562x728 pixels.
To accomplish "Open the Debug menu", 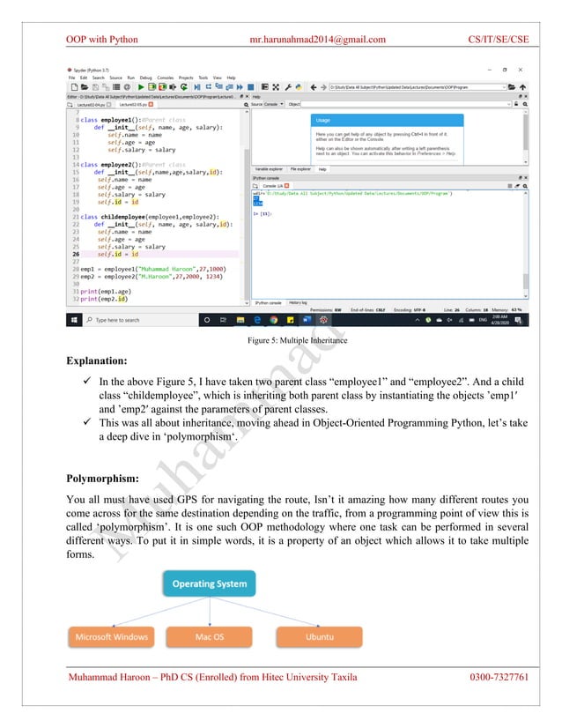I will (145, 78).
